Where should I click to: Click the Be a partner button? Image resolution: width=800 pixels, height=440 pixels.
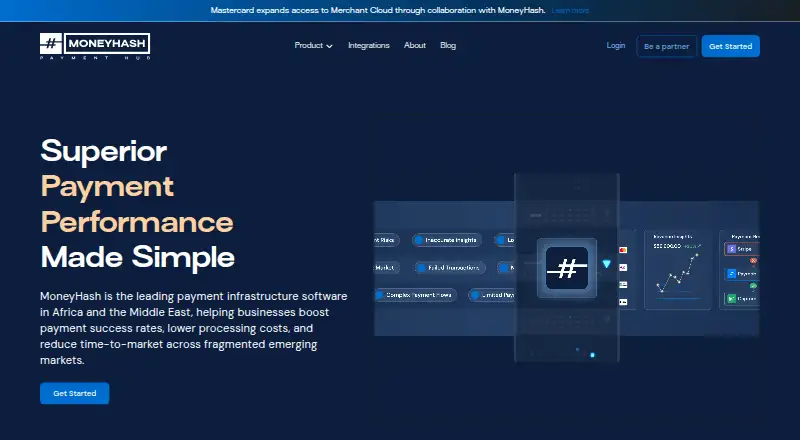click(666, 46)
